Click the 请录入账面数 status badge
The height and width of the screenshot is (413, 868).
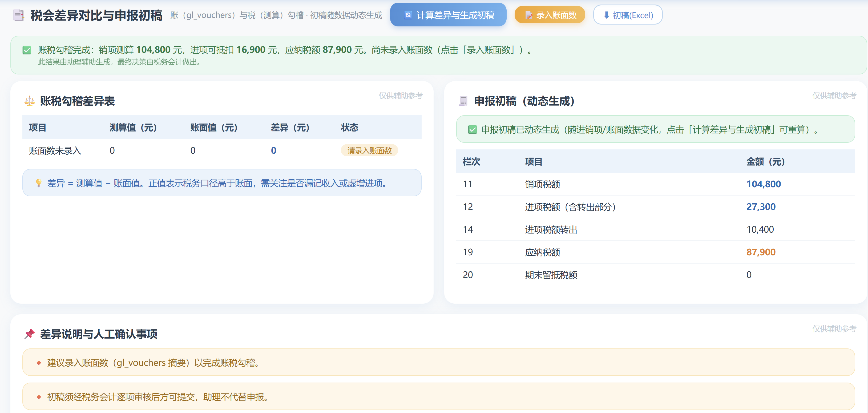[369, 150]
